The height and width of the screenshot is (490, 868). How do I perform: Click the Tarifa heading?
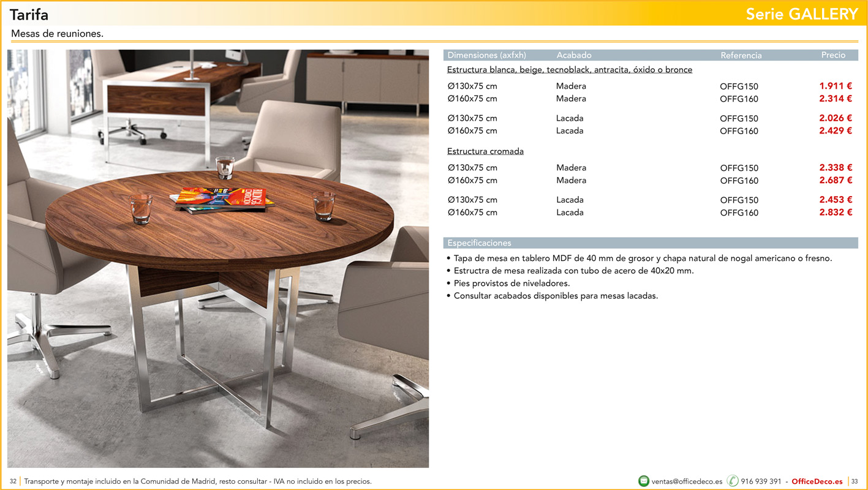pyautogui.click(x=29, y=15)
